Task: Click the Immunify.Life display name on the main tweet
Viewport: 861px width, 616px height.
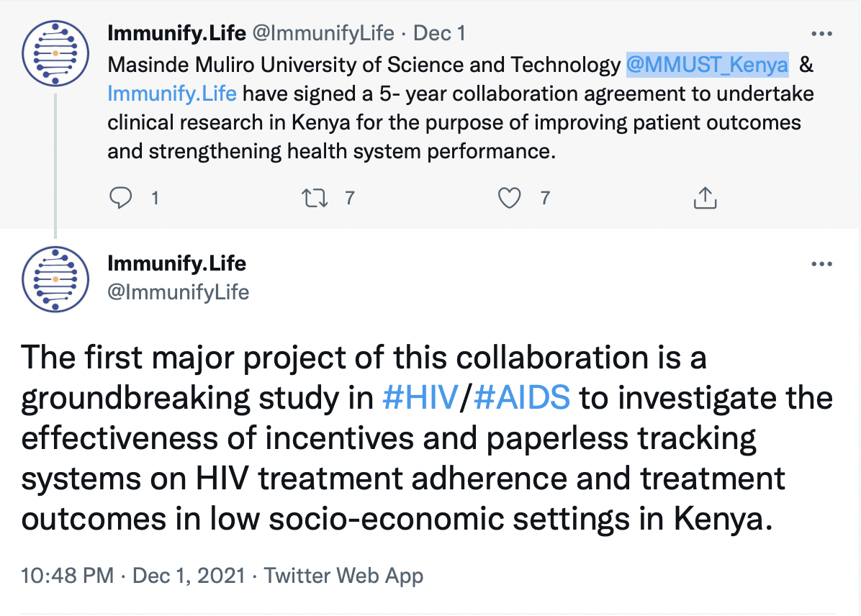Action: 176,264
